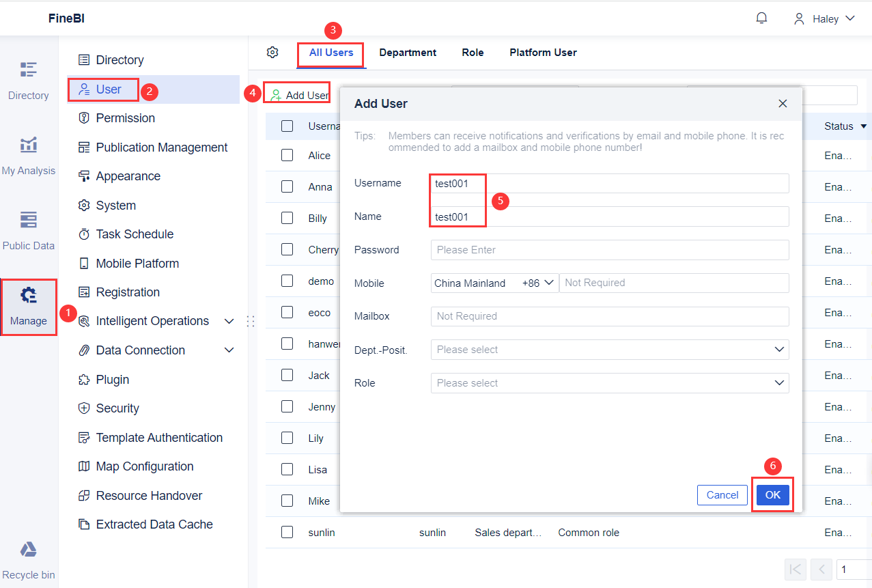Select all users via header checkbox
Viewport: 872px width, 588px height.
coord(287,126)
